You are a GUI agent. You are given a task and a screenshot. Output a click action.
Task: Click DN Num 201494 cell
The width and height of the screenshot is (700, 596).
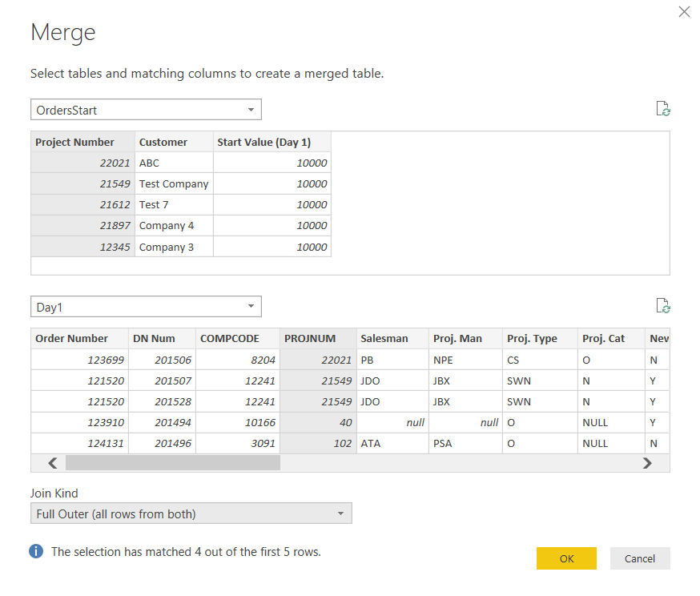162,422
